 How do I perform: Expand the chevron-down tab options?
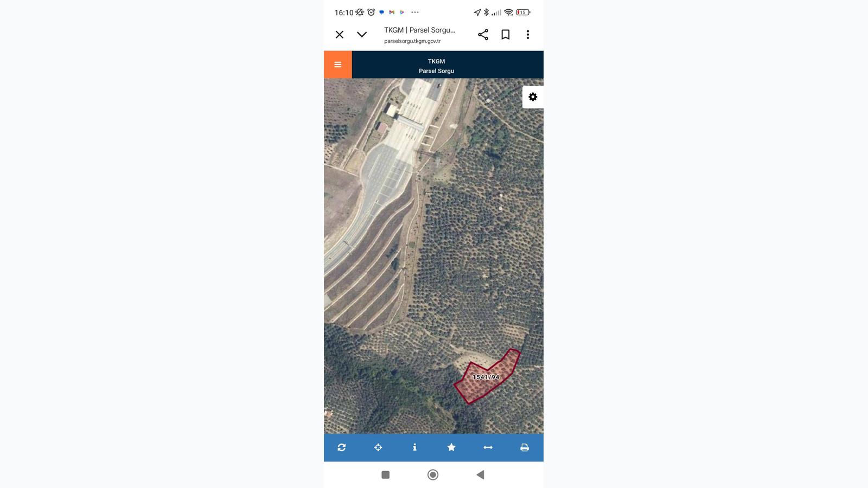362,35
